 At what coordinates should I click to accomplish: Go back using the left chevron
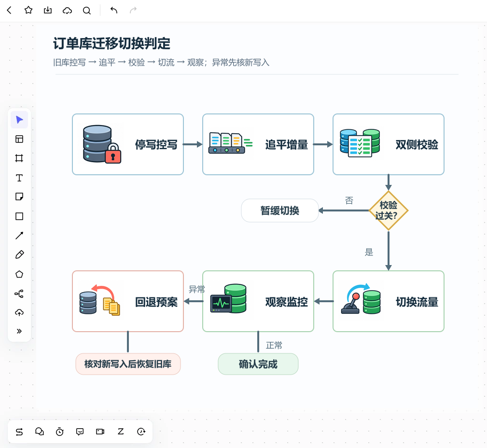pos(9,10)
